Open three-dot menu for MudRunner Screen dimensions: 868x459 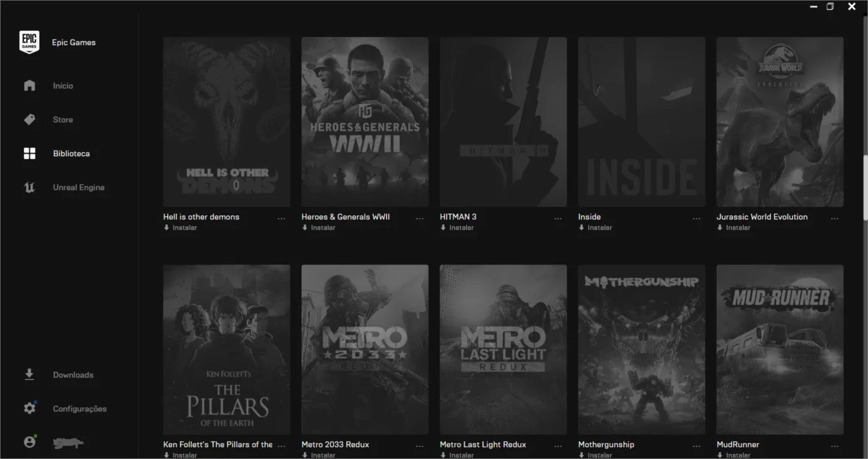835,446
